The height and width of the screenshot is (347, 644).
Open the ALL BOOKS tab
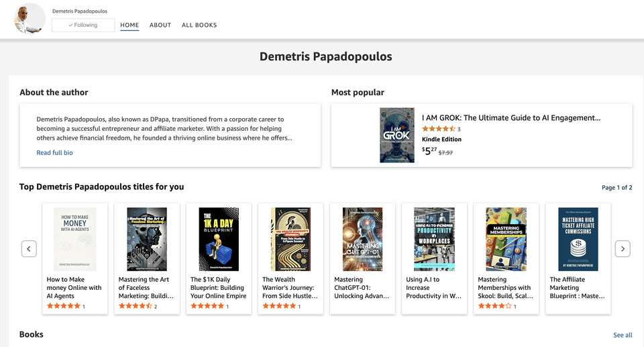click(x=199, y=25)
